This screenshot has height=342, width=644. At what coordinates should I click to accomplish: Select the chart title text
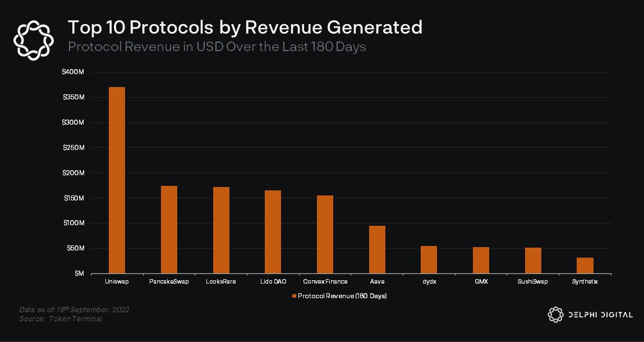click(245, 27)
